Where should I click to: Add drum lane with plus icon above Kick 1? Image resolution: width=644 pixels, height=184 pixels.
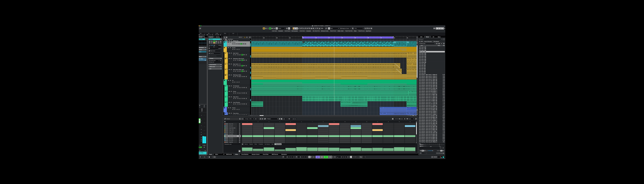point(225,122)
